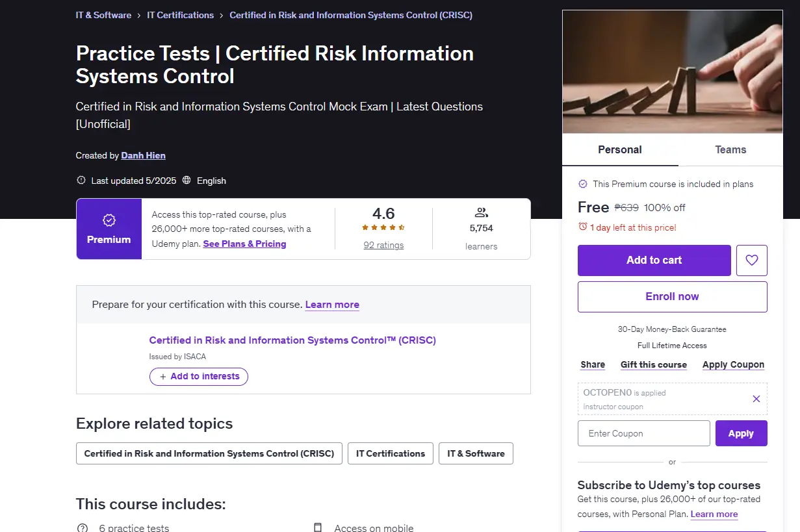Add the course to cart

(654, 260)
